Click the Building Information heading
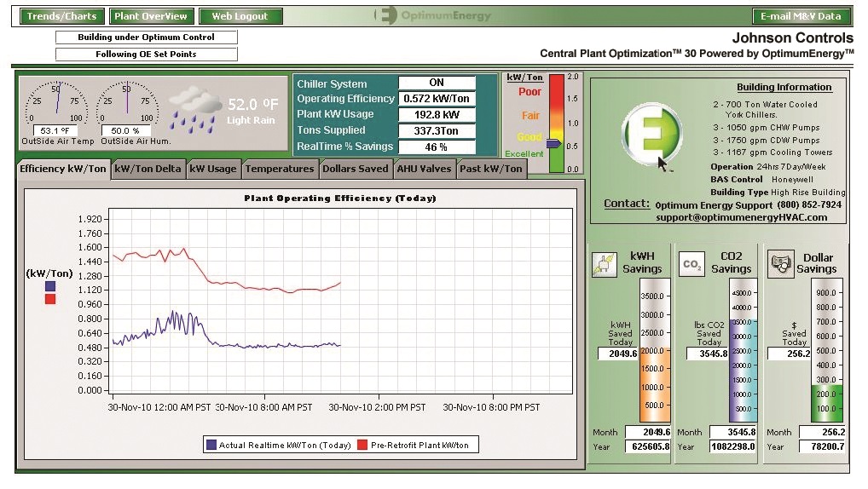Screen dimensions: 868x489 (x=784, y=87)
